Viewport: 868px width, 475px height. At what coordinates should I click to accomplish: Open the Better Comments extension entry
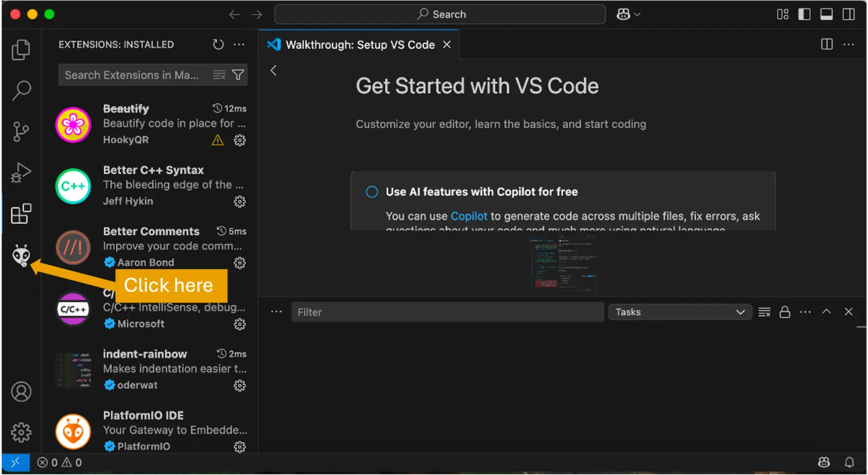point(151,247)
